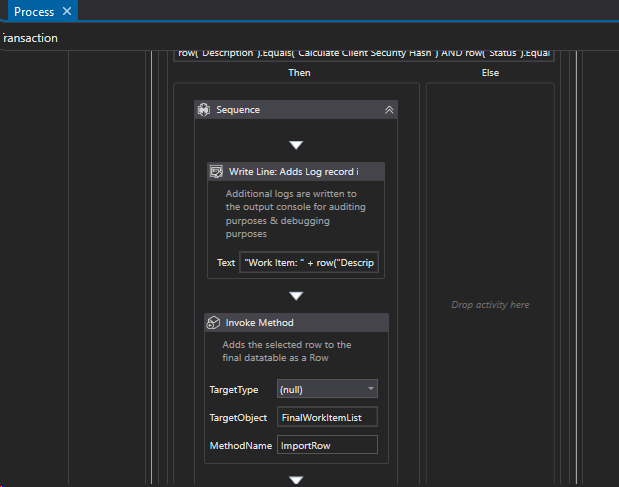Click the TargetObject field FinalWorkItemList

point(327,417)
